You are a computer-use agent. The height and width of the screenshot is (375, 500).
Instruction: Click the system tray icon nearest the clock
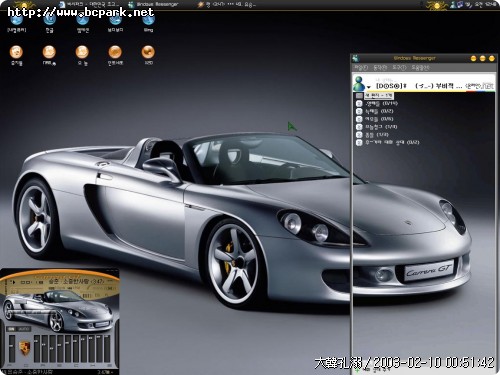(x=469, y=5)
